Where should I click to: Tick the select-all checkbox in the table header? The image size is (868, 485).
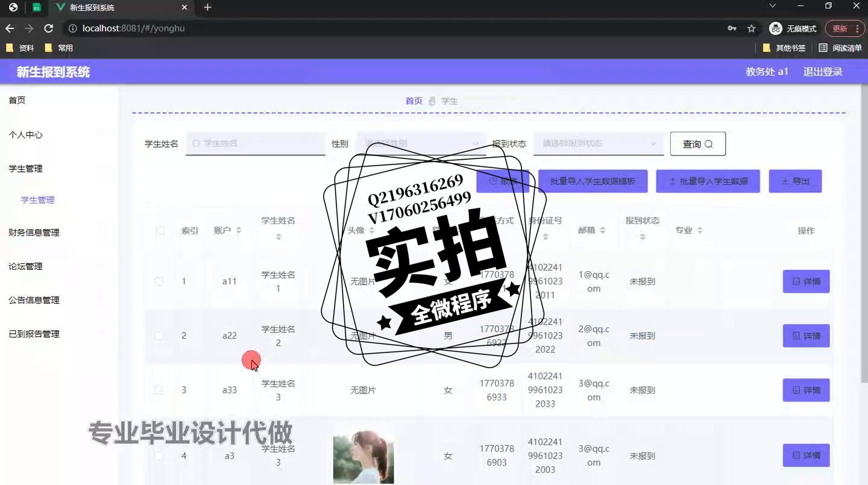coord(160,231)
